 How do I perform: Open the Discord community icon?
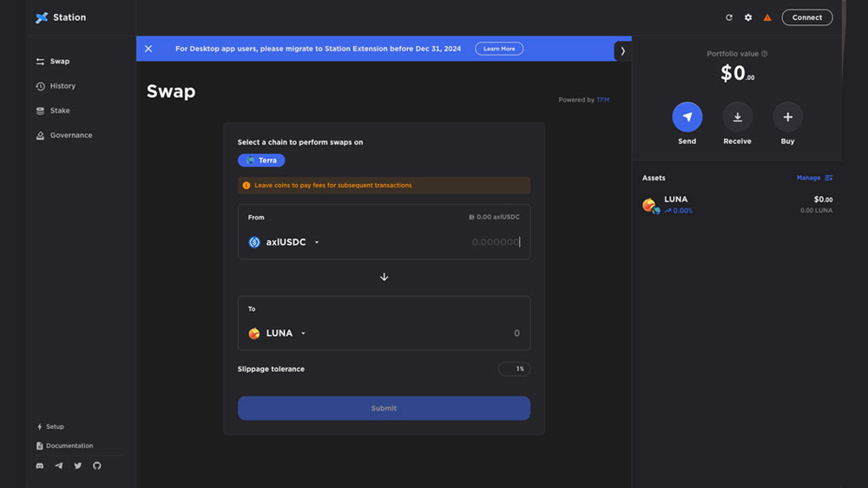[40, 465]
